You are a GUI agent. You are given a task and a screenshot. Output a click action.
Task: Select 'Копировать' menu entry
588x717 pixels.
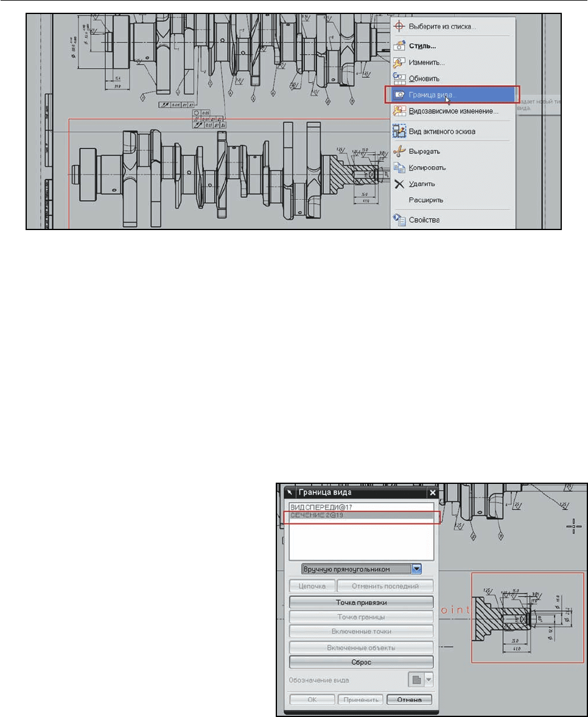pos(453,167)
